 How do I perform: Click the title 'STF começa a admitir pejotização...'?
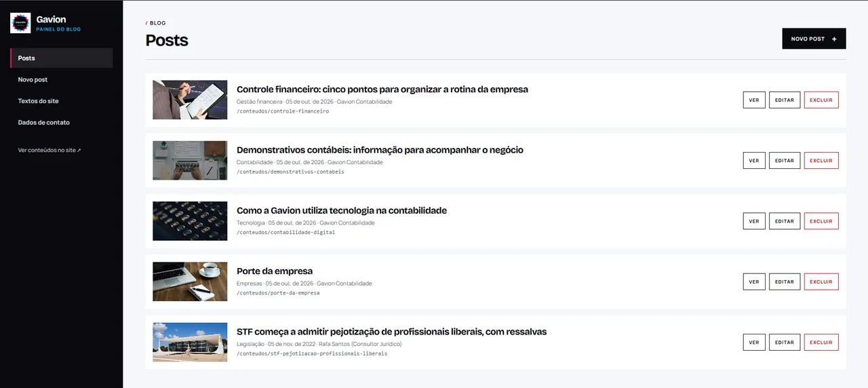pos(391,332)
